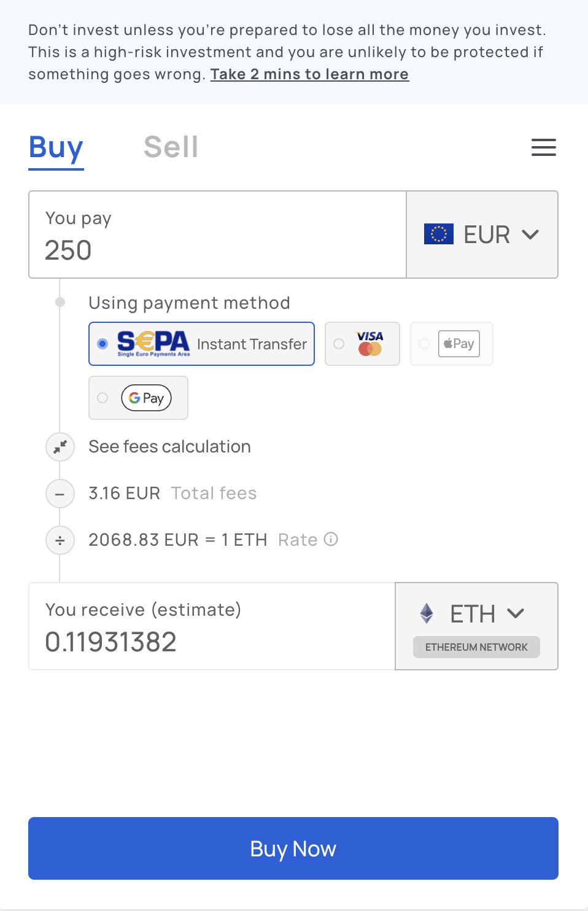Click the divide icon beside the rate

coord(60,540)
